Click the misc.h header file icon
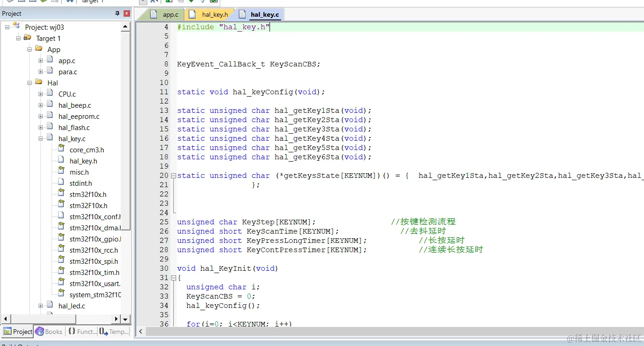644x346 pixels. (61, 171)
